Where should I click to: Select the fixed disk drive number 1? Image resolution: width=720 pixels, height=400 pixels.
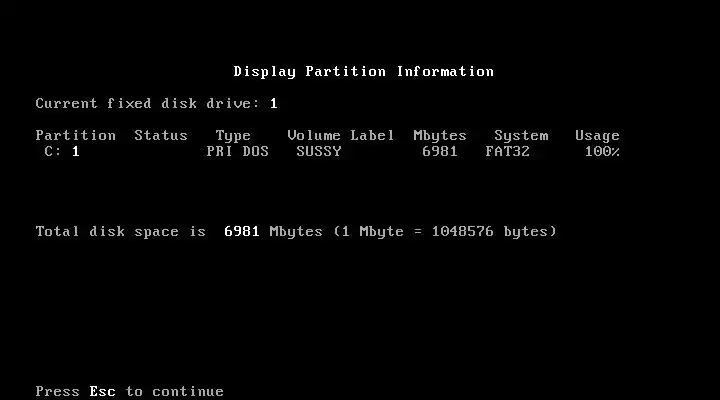tap(274, 103)
